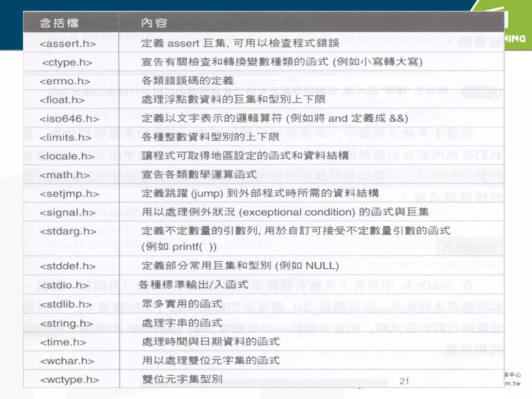Click the 含括檔 column header
Image resolution: width=532 pixels, height=399 pixels.
pyautogui.click(x=59, y=23)
